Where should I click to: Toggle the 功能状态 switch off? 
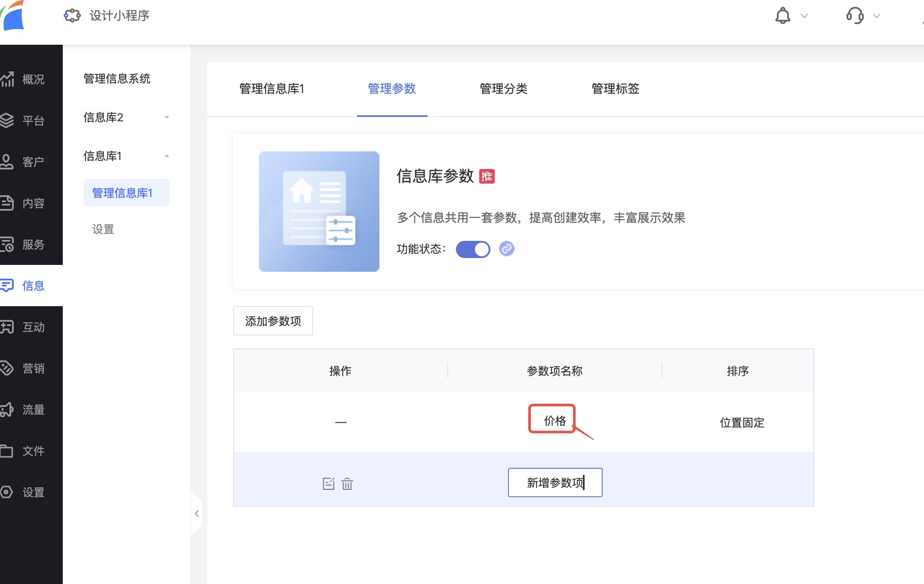[x=473, y=249]
